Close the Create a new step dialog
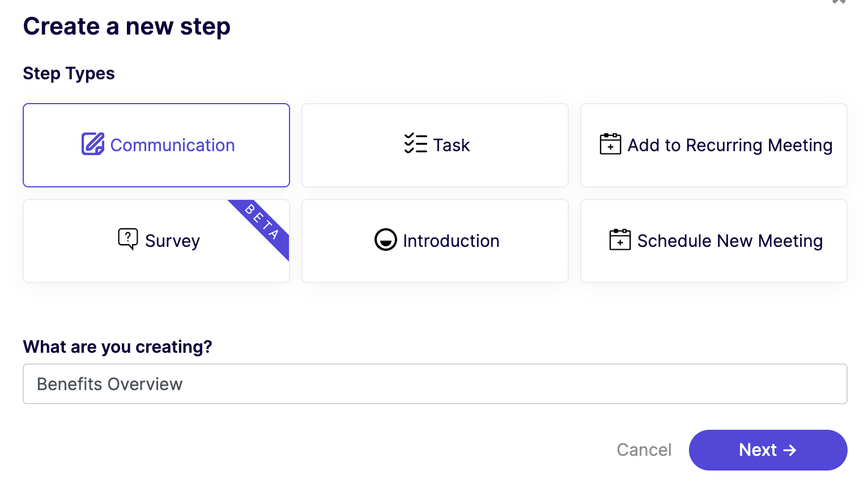This screenshot has height=496, width=868. click(x=839, y=2)
